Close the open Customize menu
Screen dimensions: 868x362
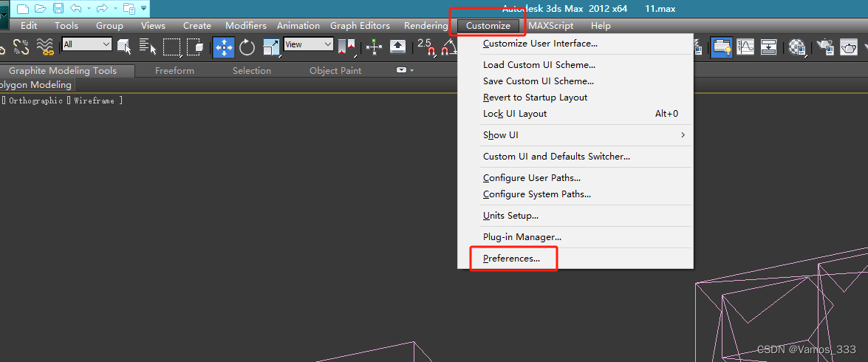click(488, 25)
